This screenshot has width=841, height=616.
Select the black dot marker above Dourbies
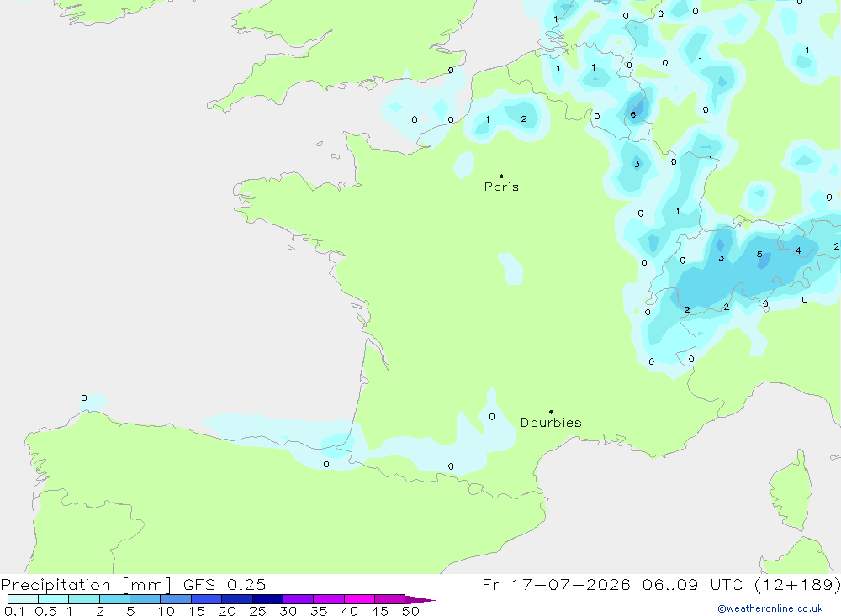coord(551,412)
